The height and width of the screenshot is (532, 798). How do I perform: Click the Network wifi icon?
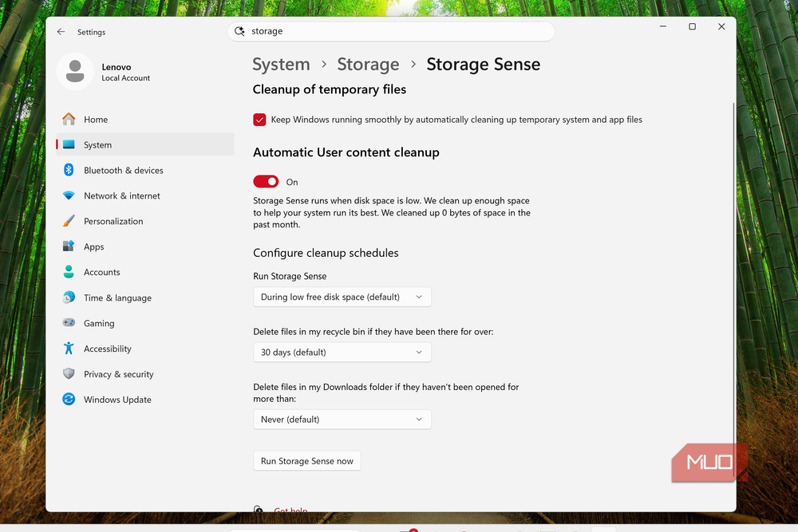click(x=69, y=195)
